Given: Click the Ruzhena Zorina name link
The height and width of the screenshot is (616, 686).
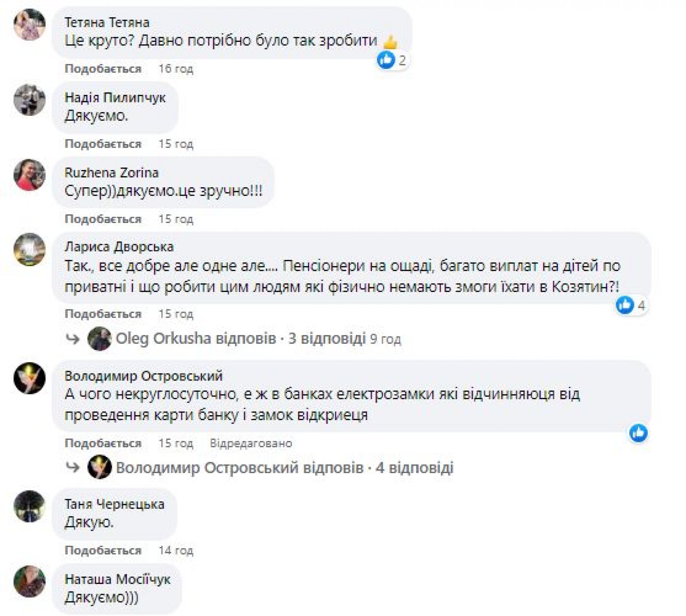Looking at the screenshot, I should [x=111, y=173].
